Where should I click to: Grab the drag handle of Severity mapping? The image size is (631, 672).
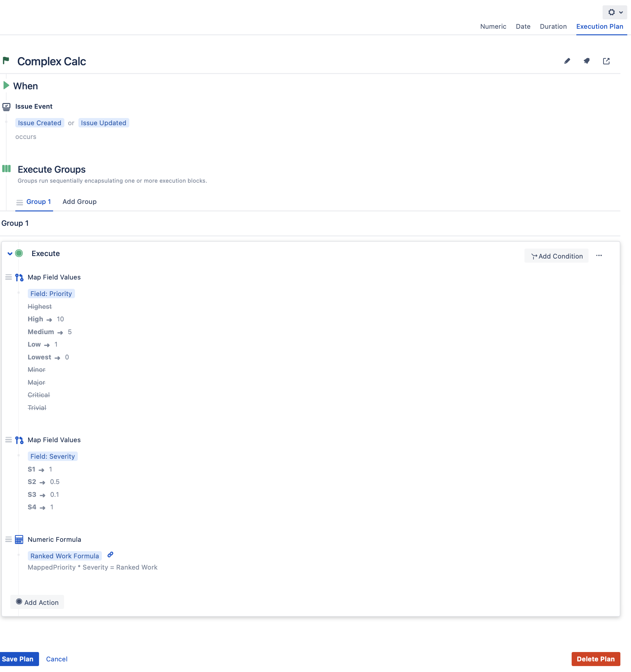pyautogui.click(x=8, y=440)
